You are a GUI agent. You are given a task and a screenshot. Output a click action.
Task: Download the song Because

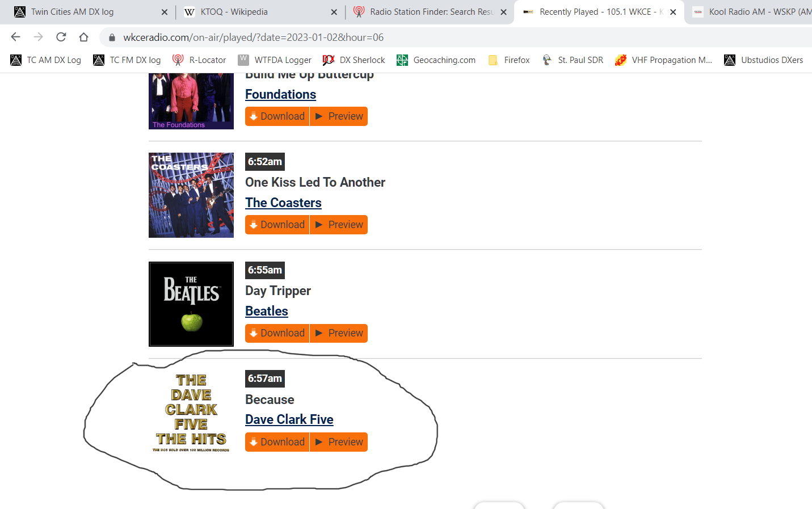click(277, 442)
